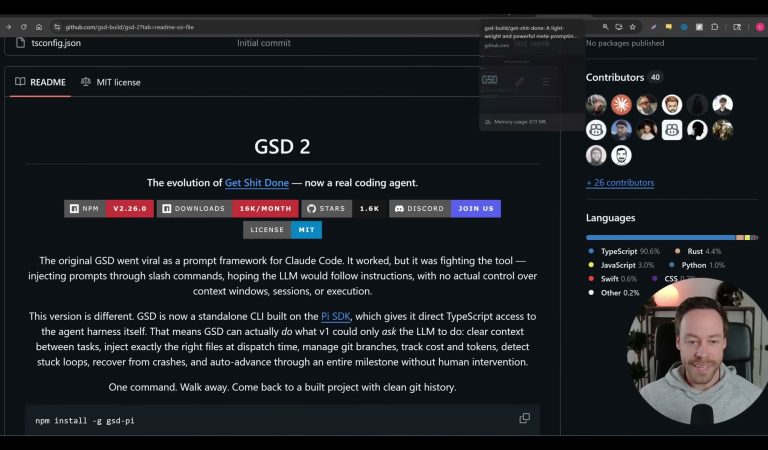
Task: Click the yellow extension icon in toolbar
Action: [669, 27]
